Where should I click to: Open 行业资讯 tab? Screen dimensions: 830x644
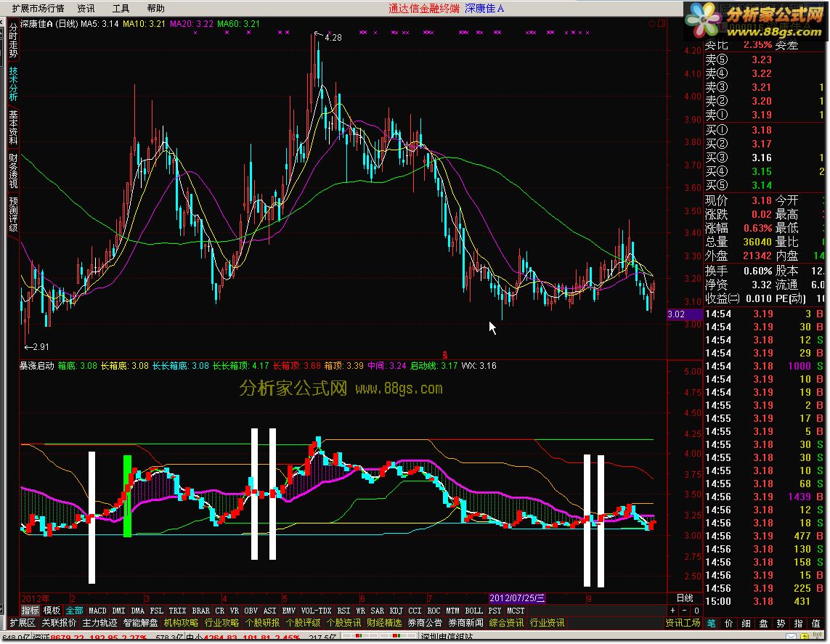[x=547, y=624]
